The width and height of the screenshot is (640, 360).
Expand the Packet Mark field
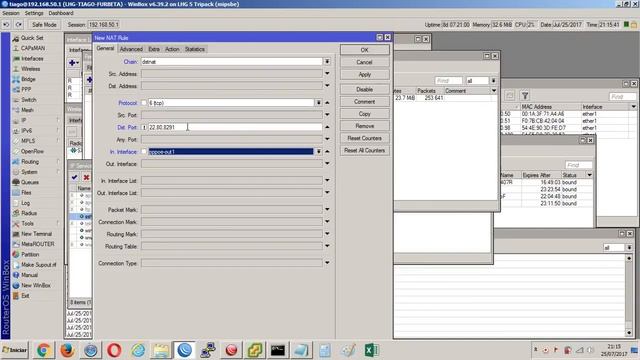327,210
